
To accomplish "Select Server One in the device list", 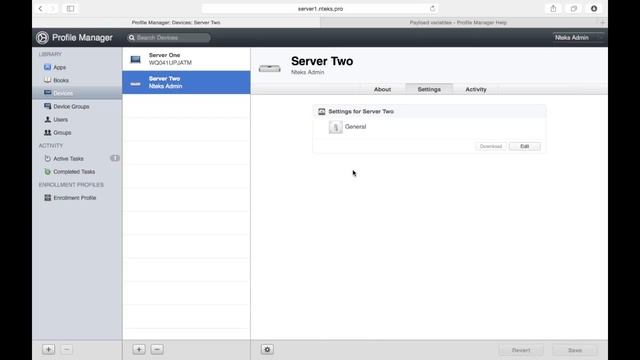I will [186, 59].
